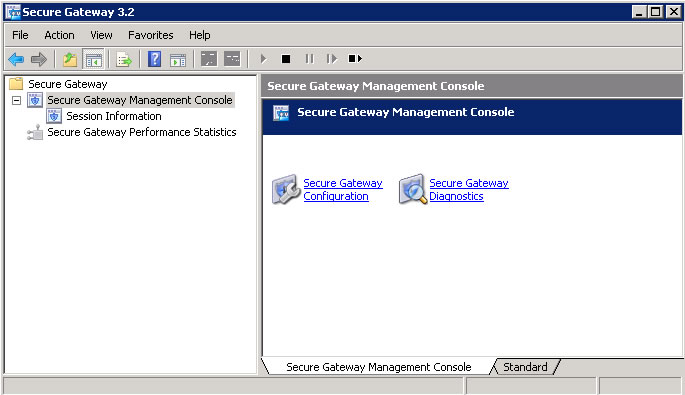Image resolution: width=685 pixels, height=395 pixels.
Task: Switch to Secure Gateway Management Console bottom tab
Action: 378,367
